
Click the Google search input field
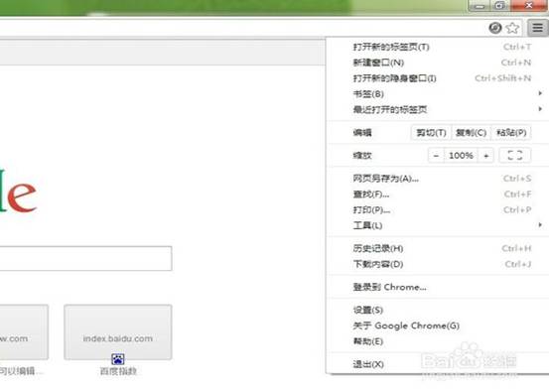(85, 258)
